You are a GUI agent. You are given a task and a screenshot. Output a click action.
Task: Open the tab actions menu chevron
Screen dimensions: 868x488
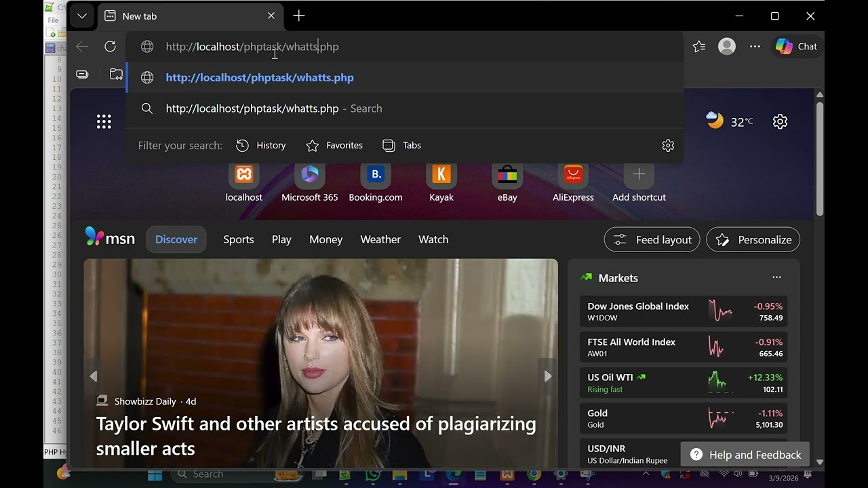(x=82, y=16)
